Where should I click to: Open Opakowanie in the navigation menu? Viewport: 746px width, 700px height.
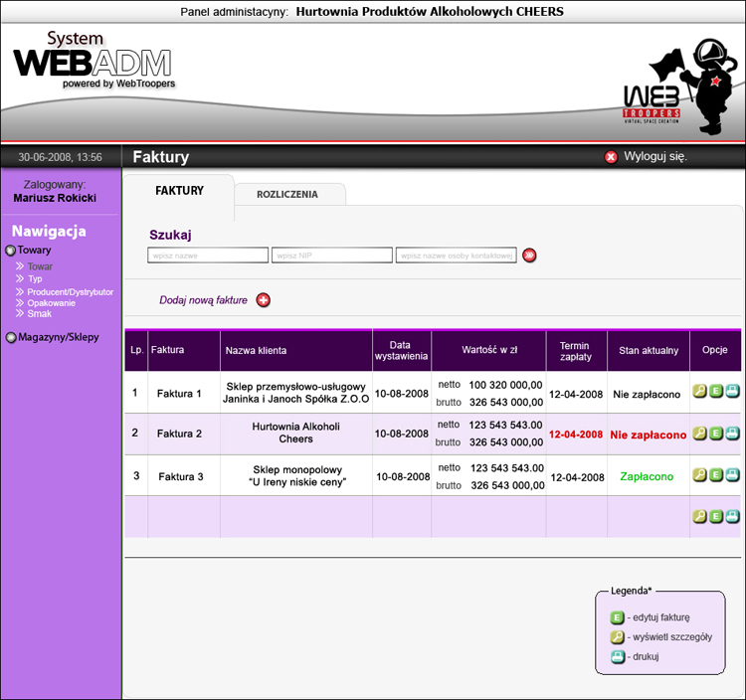pos(51,303)
